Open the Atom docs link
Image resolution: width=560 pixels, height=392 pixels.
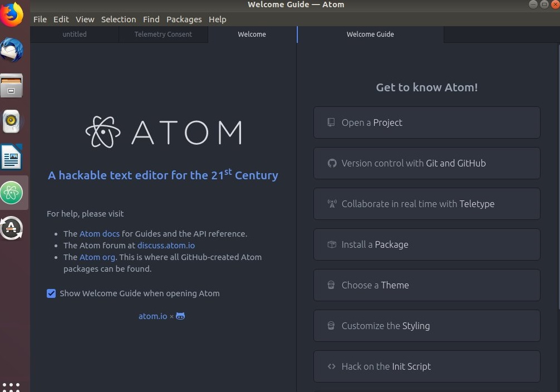pos(100,234)
